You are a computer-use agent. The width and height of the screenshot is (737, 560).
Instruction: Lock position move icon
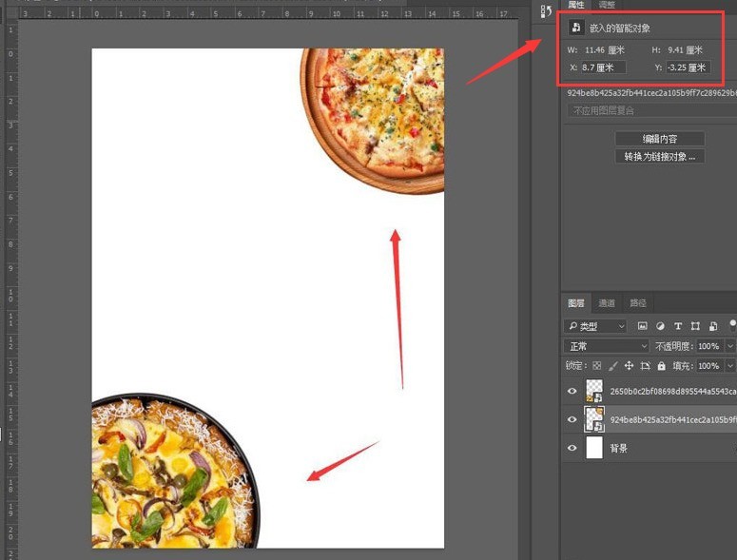click(x=629, y=365)
